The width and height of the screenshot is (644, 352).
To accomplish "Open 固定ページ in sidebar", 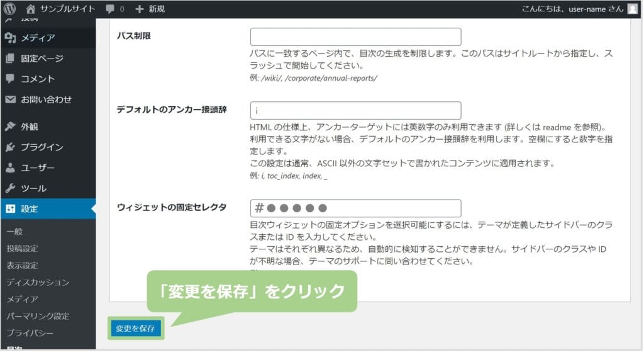I will 42,59.
